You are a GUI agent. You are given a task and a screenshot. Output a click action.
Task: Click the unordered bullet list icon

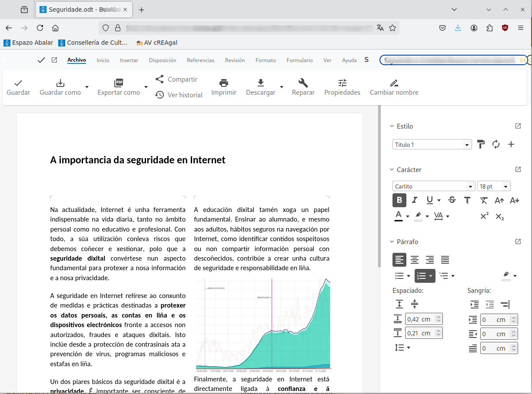tap(399, 276)
